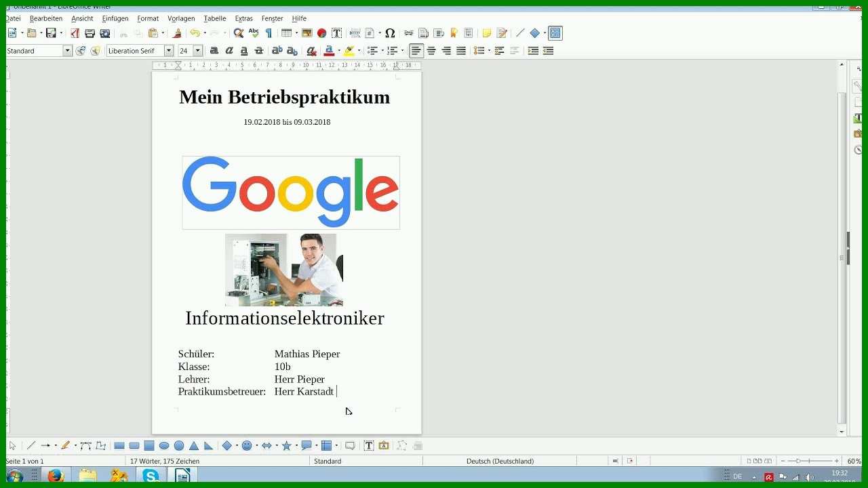Click the vertical scrollbar down arrow
This screenshot has height=488, width=868.
(842, 432)
